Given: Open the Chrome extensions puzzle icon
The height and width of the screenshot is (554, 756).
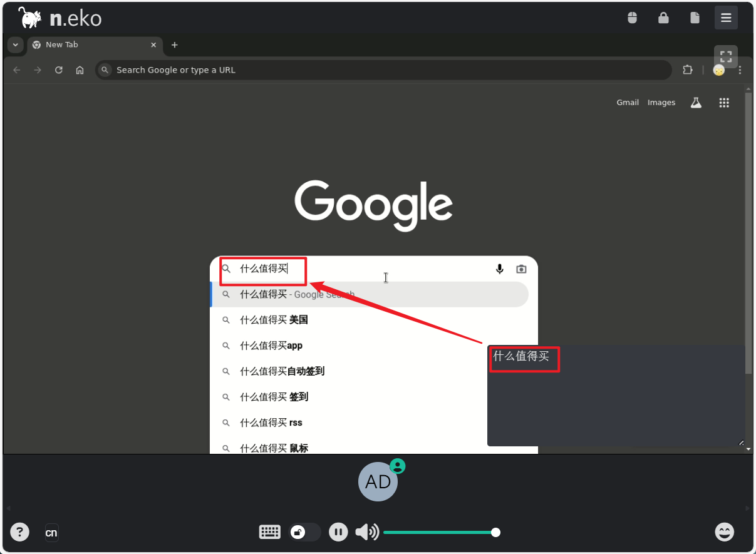Looking at the screenshot, I should [688, 70].
